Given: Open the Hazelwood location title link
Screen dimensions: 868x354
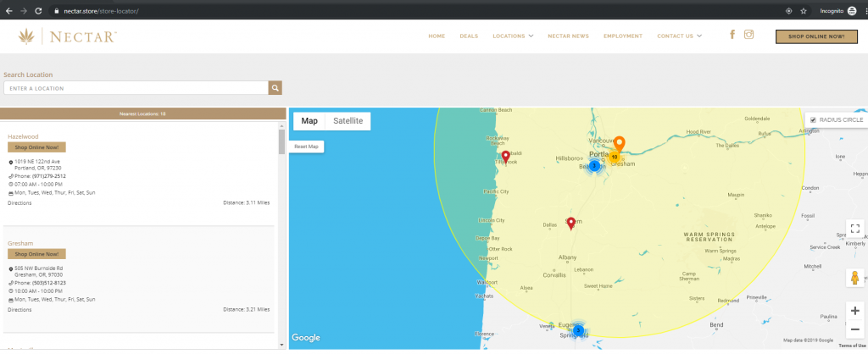Looking at the screenshot, I should pyautogui.click(x=23, y=136).
